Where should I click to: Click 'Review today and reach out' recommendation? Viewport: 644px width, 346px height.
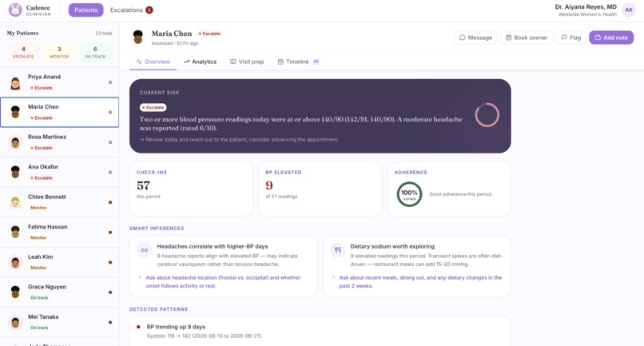coord(239,140)
